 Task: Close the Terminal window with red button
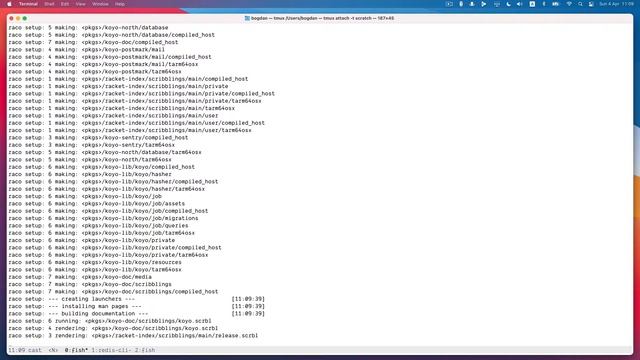tap(11, 18)
